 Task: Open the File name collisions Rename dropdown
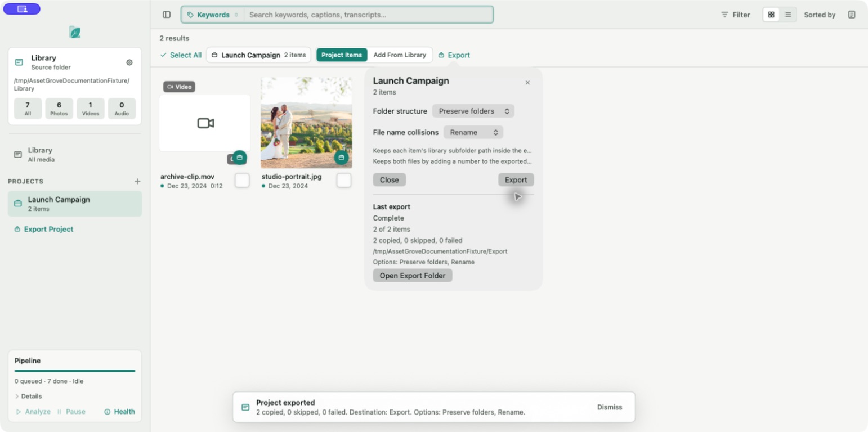(x=473, y=132)
